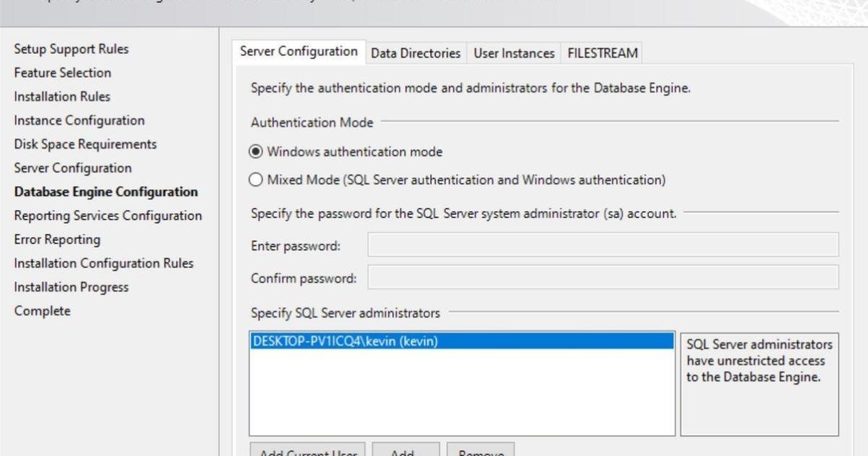Open the Error Reporting step
Image resolution: width=868 pixels, height=456 pixels.
[x=58, y=240]
